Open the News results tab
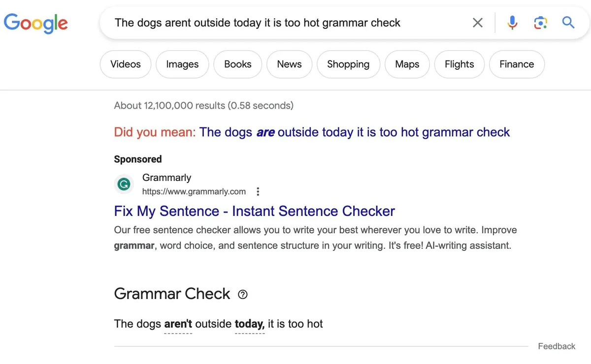591x364 pixels. click(289, 64)
